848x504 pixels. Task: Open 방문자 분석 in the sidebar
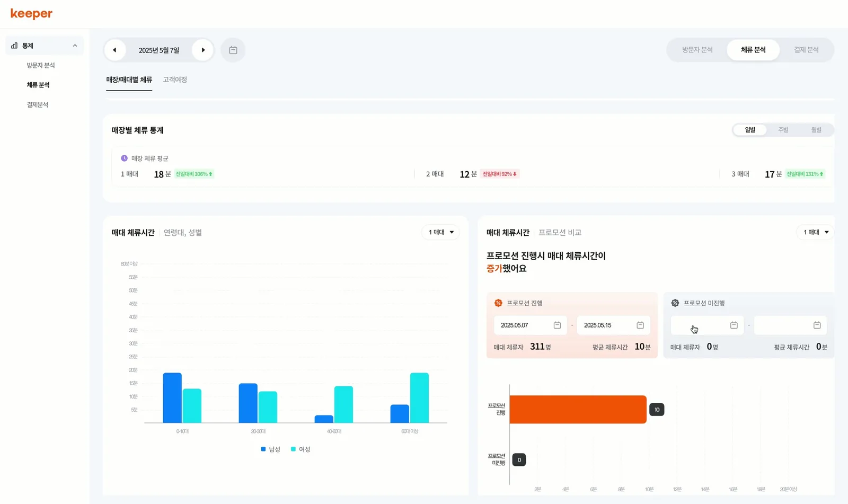tap(41, 65)
